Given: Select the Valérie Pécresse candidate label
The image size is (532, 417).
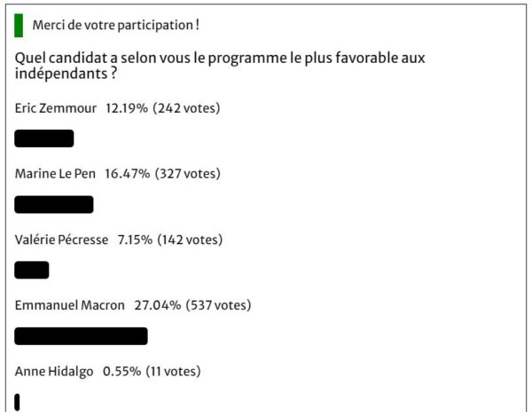Looking at the screenshot, I should [x=61, y=240].
